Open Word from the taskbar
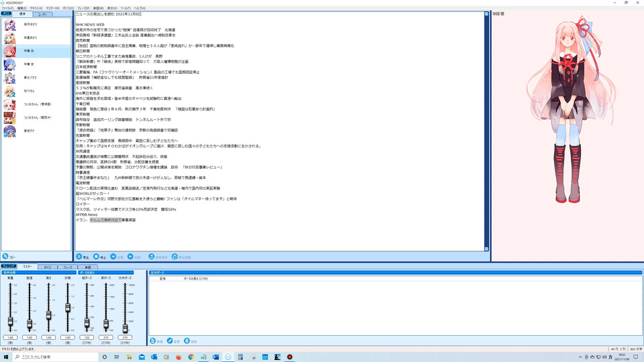 pyautogui.click(x=215, y=357)
